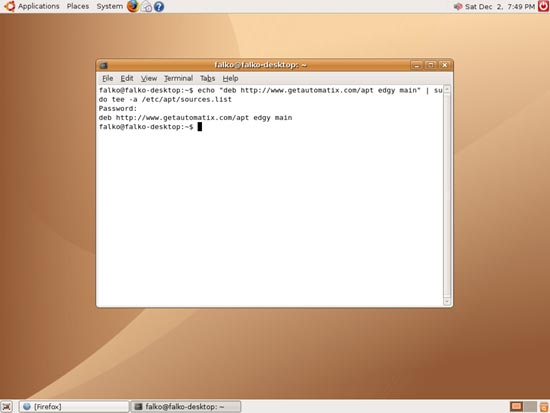Open the terminal's Edit menu
Image resolution: width=550 pixels, height=413 pixels.
[x=127, y=78]
